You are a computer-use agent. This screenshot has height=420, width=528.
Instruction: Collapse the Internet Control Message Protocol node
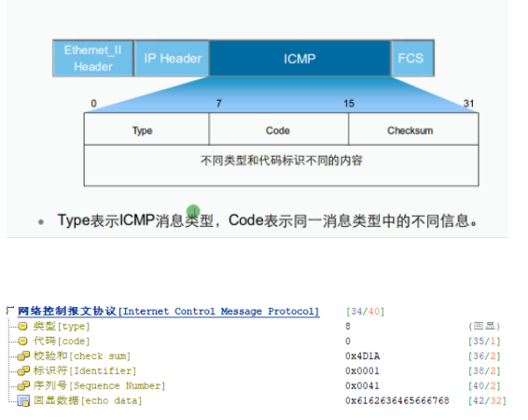(9, 310)
